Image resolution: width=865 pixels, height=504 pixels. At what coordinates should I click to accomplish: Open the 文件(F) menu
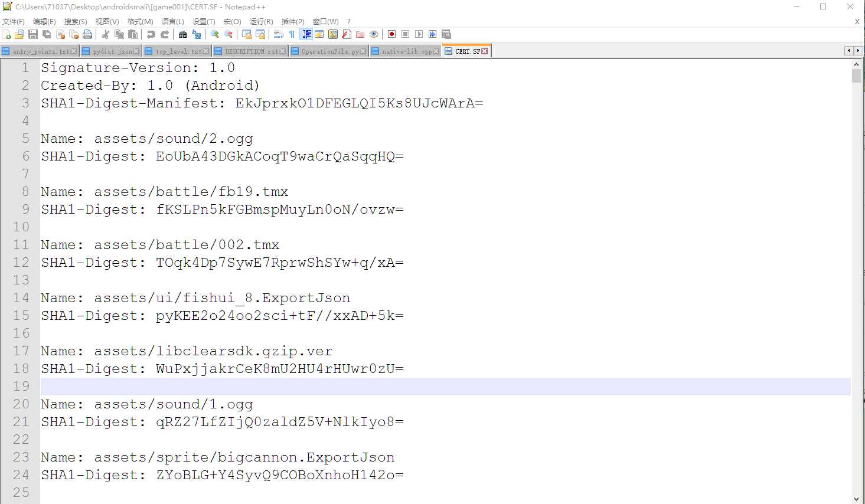coord(14,21)
